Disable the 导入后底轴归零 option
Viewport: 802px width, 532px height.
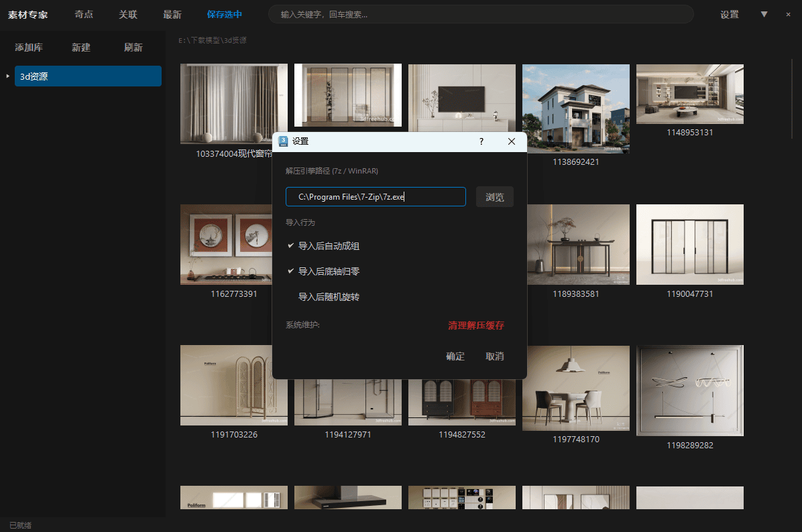[x=291, y=271]
